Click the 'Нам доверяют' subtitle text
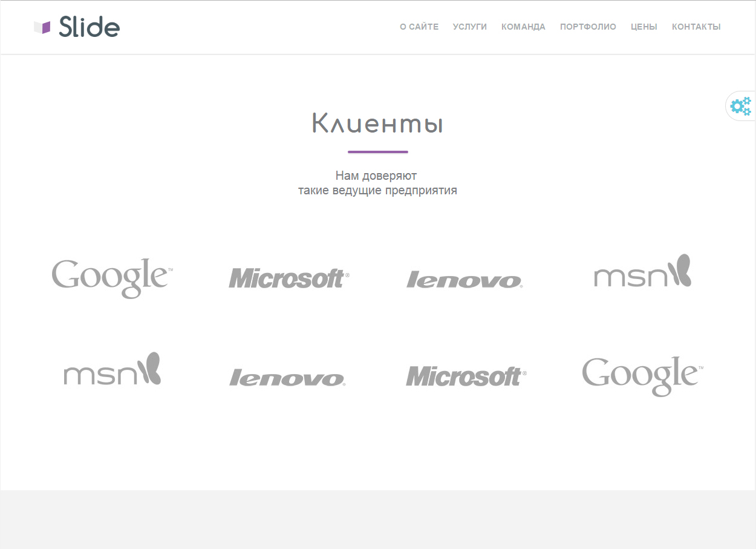This screenshot has width=756, height=549. pyautogui.click(x=376, y=176)
